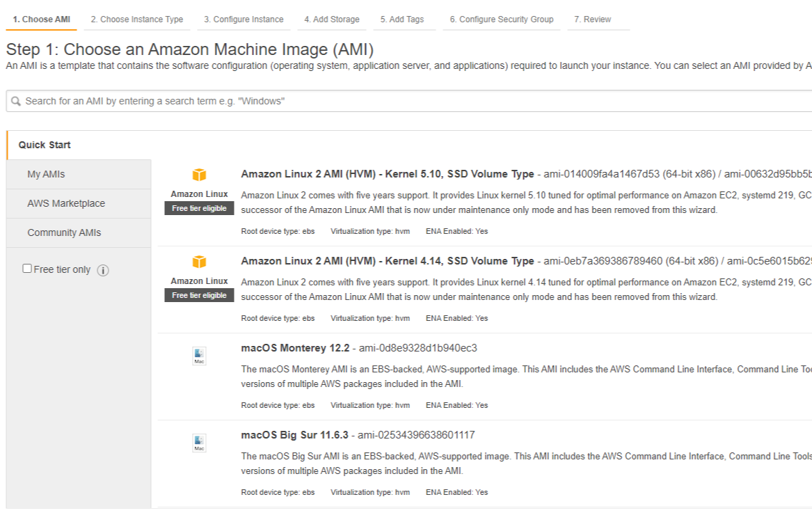
Task: Click the AMI ID ami-02534396638601117
Action: 416,435
